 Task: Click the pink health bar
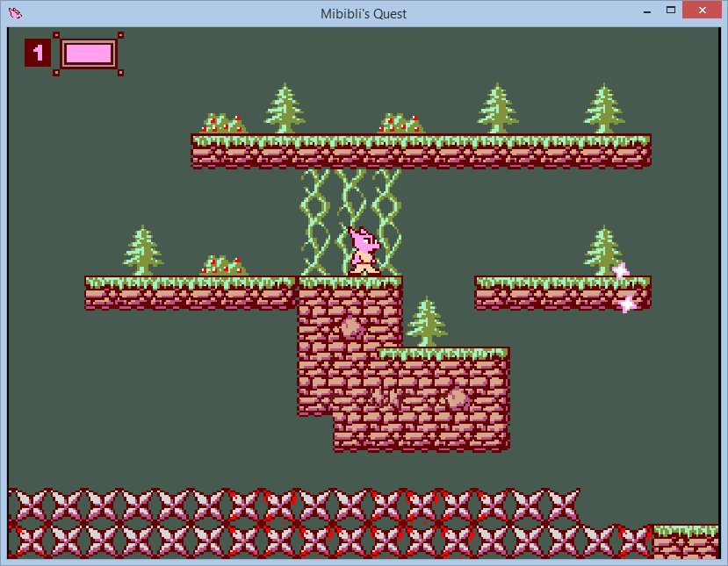click(88, 54)
